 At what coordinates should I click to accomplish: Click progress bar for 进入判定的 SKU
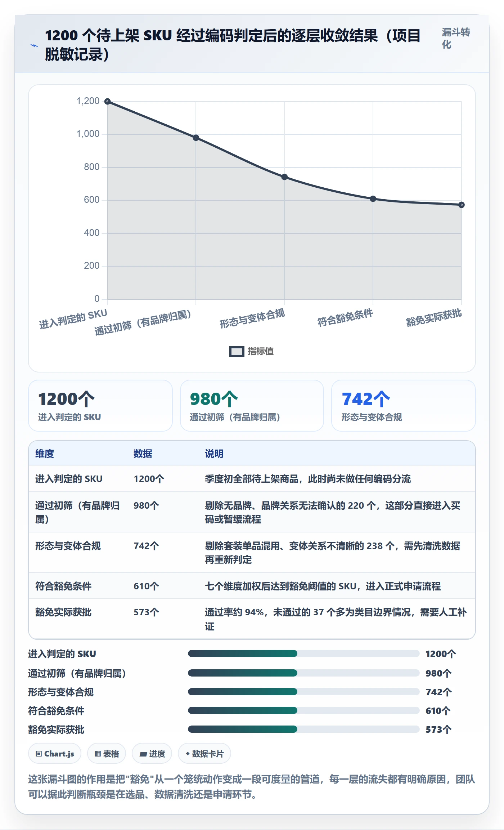(304, 653)
